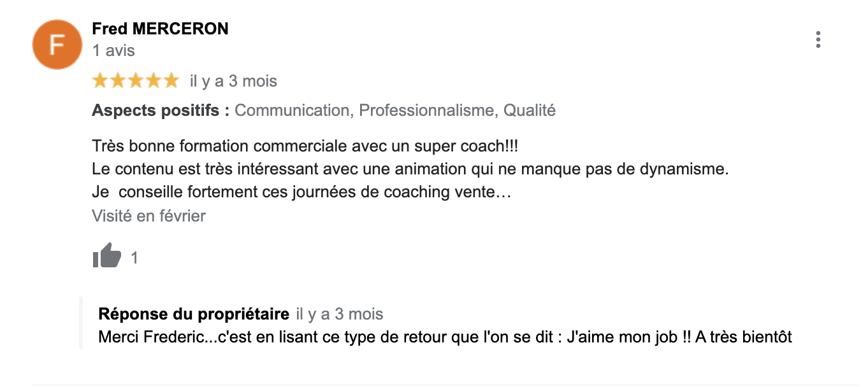This screenshot has width=868, height=387.
Task: Click the orange F profile avatar
Action: pos(57,45)
